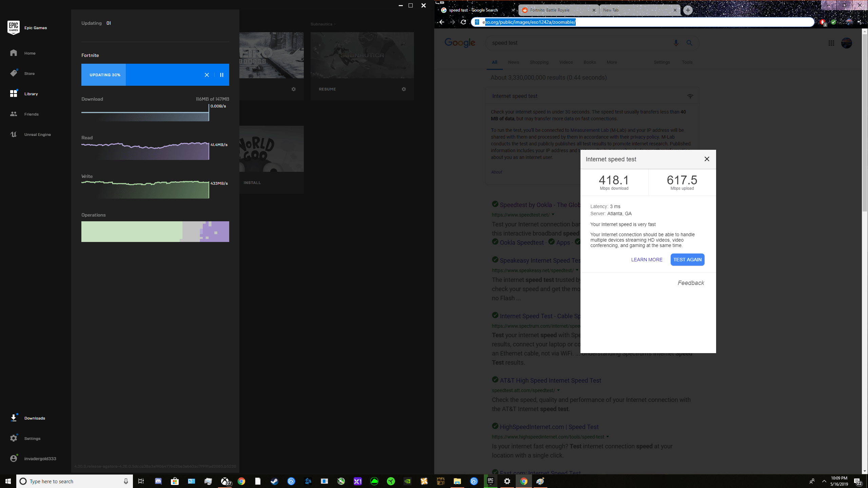Viewport: 868px width, 488px height.
Task: Open Epic launcher Settings
Action: [x=32, y=438]
